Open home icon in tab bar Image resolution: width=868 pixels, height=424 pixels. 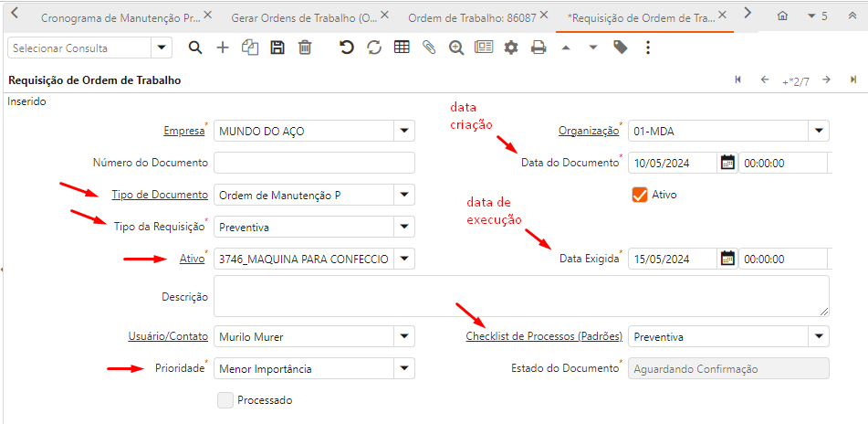(782, 16)
